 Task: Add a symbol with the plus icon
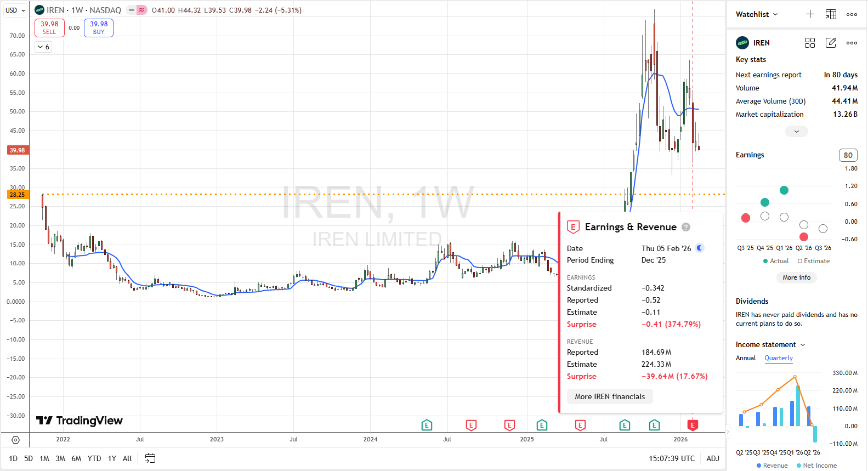[810, 14]
